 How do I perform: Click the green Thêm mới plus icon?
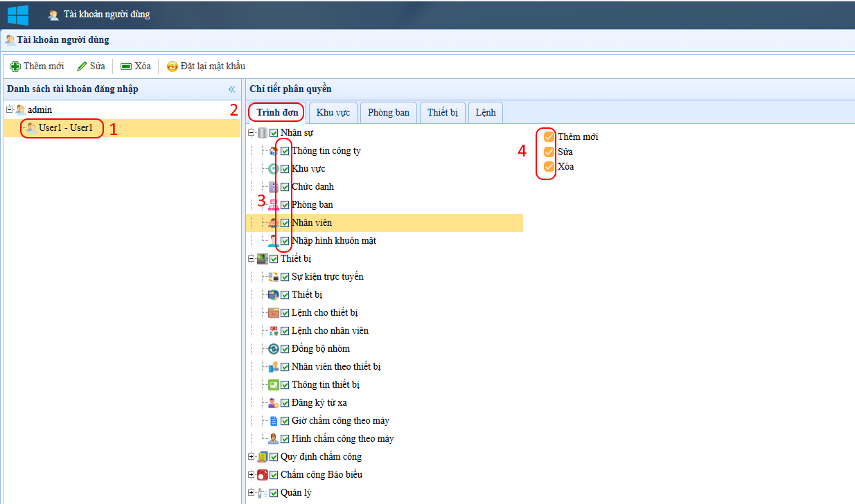(15, 66)
